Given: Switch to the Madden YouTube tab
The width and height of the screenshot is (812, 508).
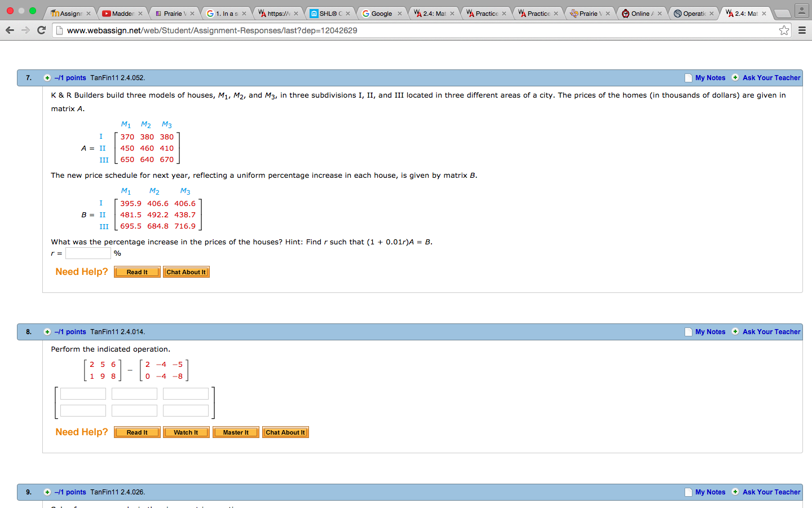Looking at the screenshot, I should (122, 14).
